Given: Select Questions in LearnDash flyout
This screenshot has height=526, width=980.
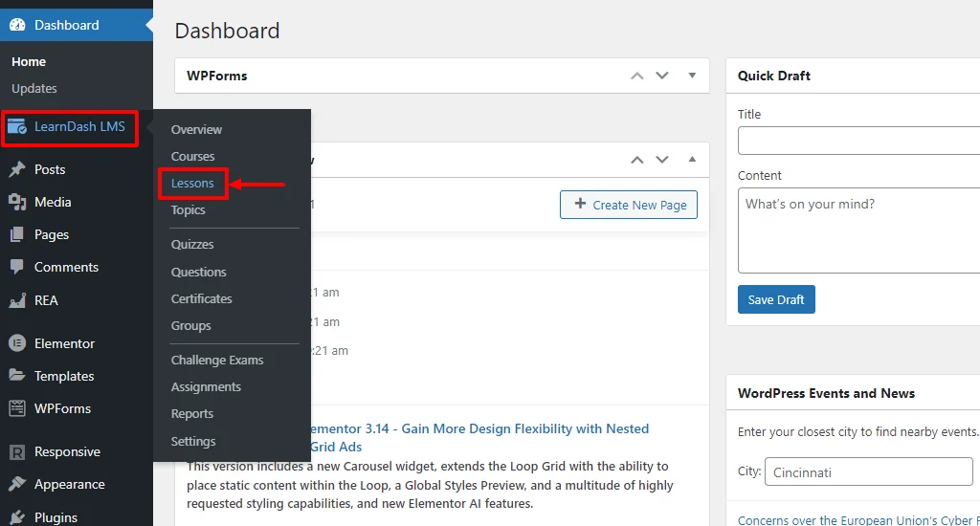Looking at the screenshot, I should click(199, 272).
